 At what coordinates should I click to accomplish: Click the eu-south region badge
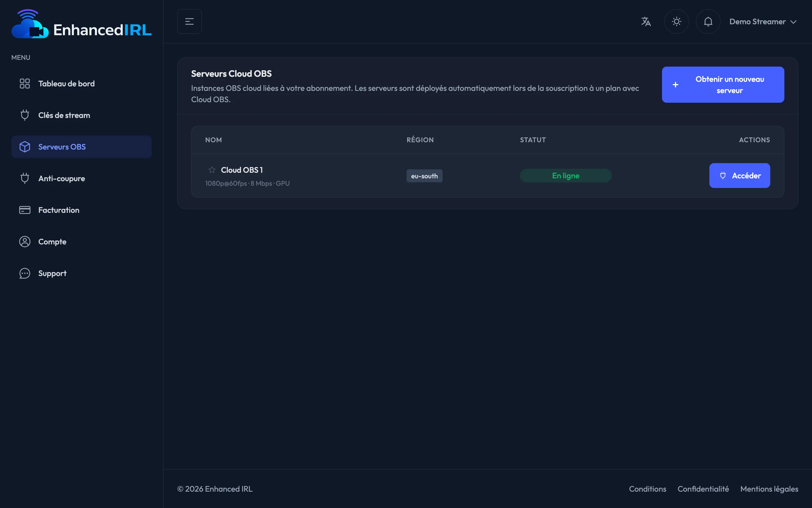pyautogui.click(x=424, y=176)
